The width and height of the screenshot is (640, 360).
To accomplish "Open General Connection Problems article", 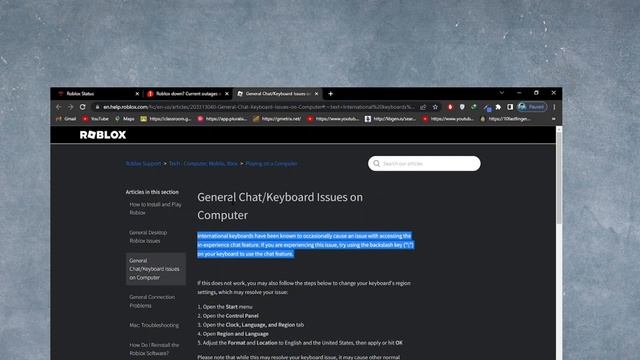I will (x=152, y=301).
